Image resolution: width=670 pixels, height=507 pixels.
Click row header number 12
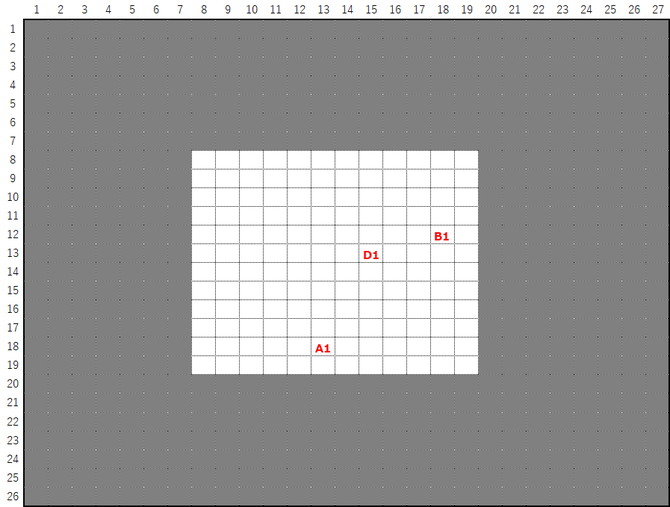coord(13,234)
